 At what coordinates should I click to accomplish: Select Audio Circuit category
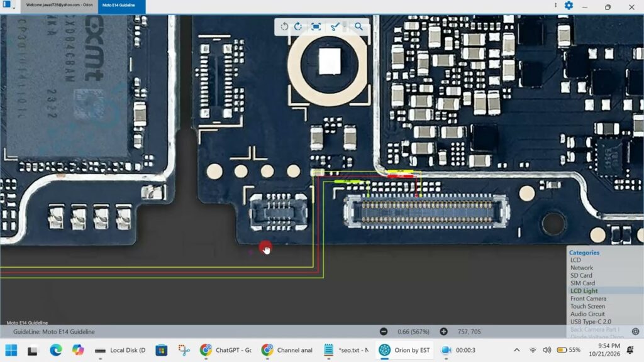coord(587,314)
